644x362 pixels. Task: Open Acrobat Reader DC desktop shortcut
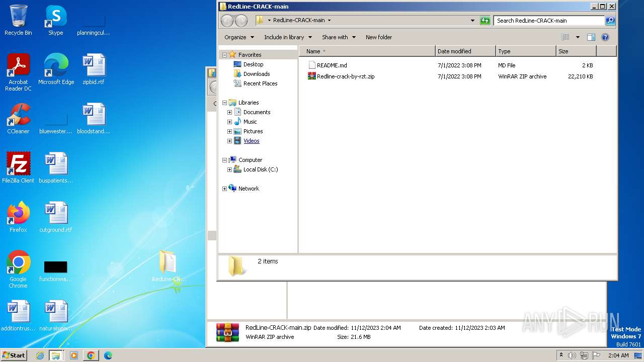[18, 72]
